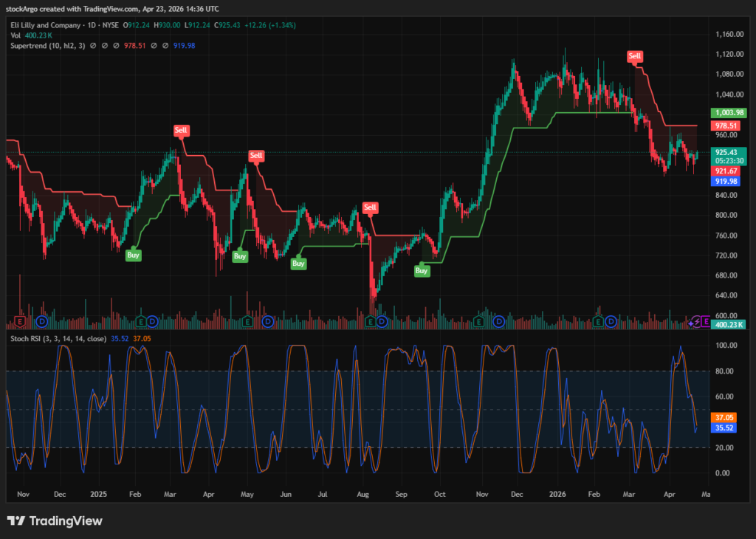This screenshot has width=756, height=539.
Task: Click the Vol indicator legend label
Action: (16, 35)
